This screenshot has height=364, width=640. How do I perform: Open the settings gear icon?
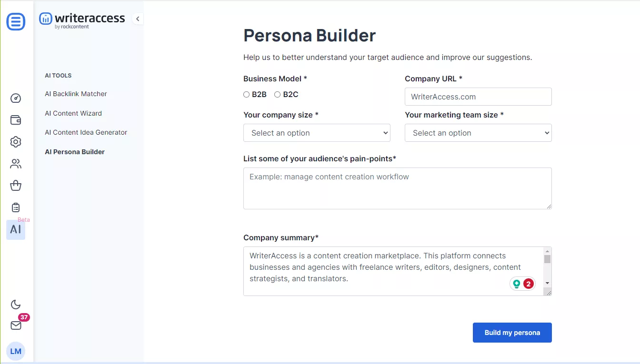click(16, 142)
